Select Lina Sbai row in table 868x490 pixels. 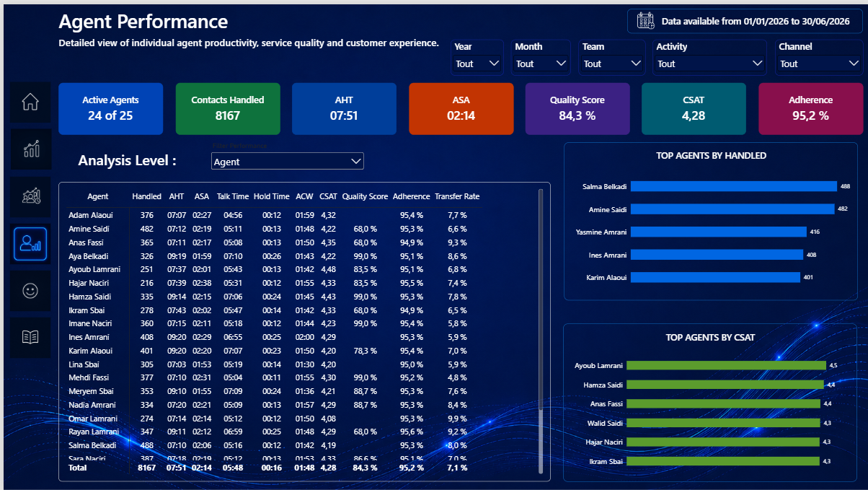[274, 364]
